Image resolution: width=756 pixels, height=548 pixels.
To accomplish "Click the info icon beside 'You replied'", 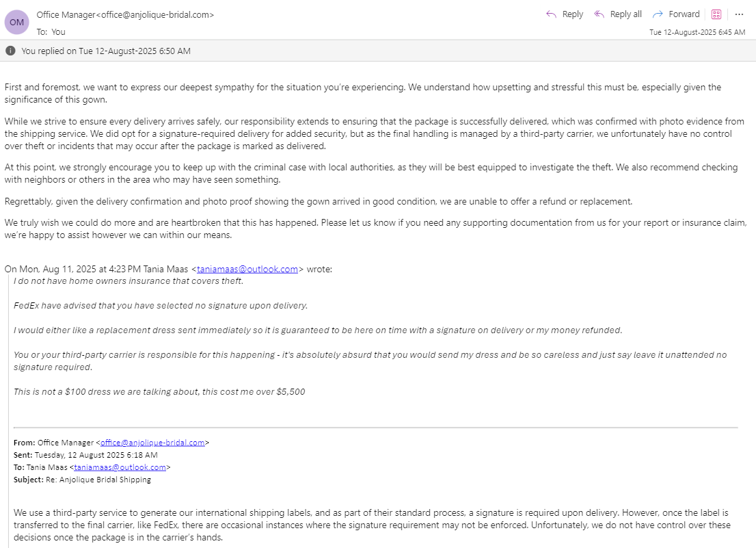I will coord(10,51).
